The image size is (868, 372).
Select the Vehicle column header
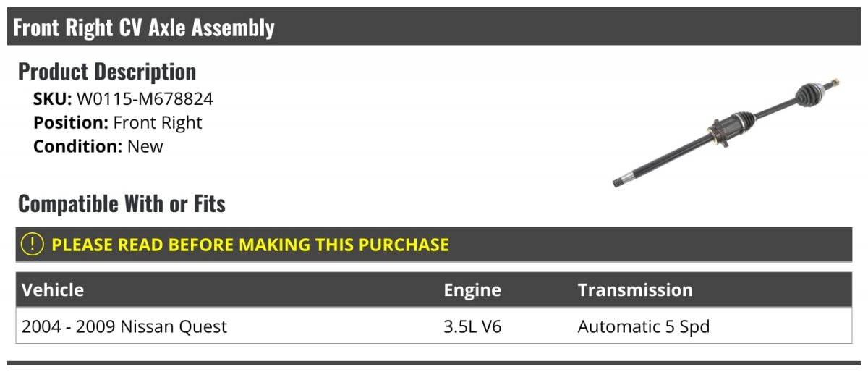tap(53, 290)
